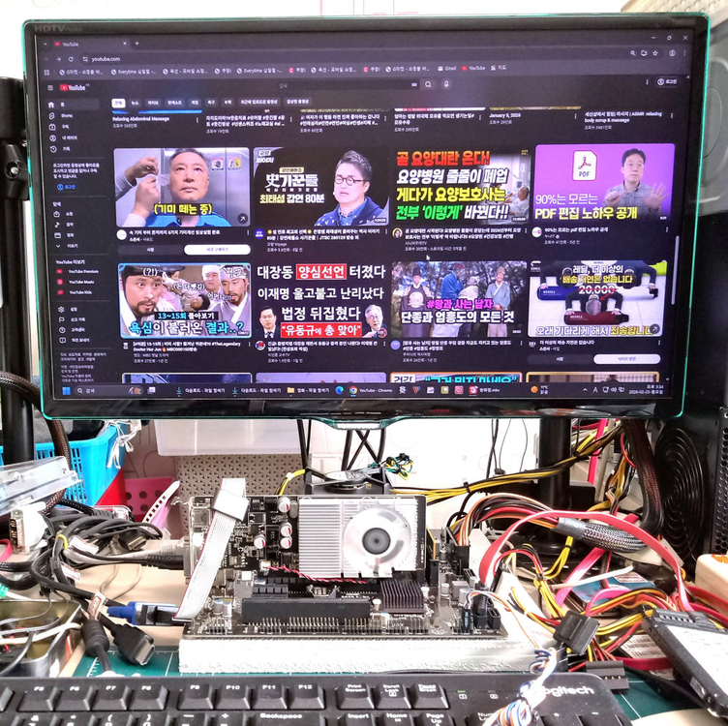Screen dimensions: 728x726
Task: Open the '최태성 강연 80분' video thumbnail
Action: (320, 188)
